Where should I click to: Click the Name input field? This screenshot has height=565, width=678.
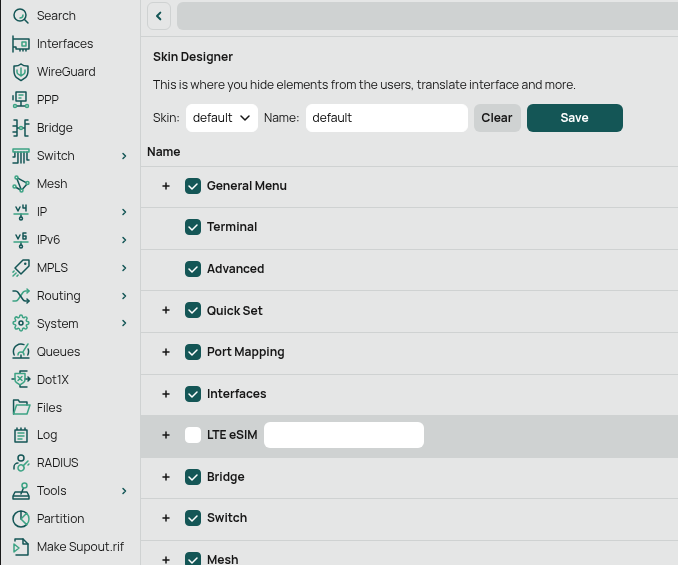[386, 118]
